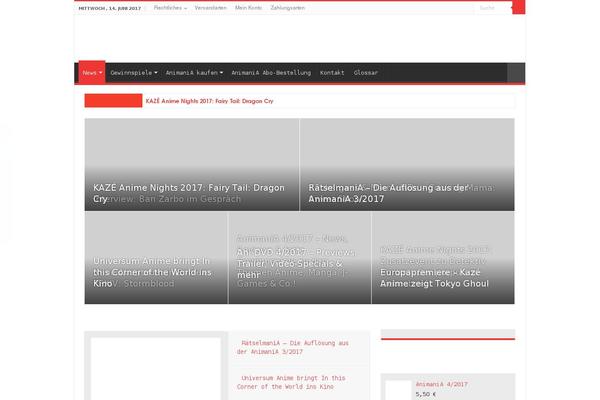Click the red search button in top bar

(518, 8)
